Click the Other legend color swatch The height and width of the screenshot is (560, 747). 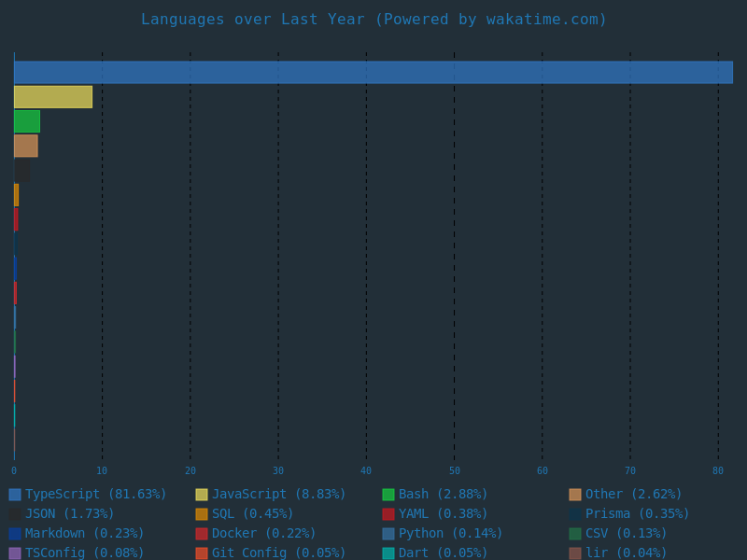tap(575, 495)
